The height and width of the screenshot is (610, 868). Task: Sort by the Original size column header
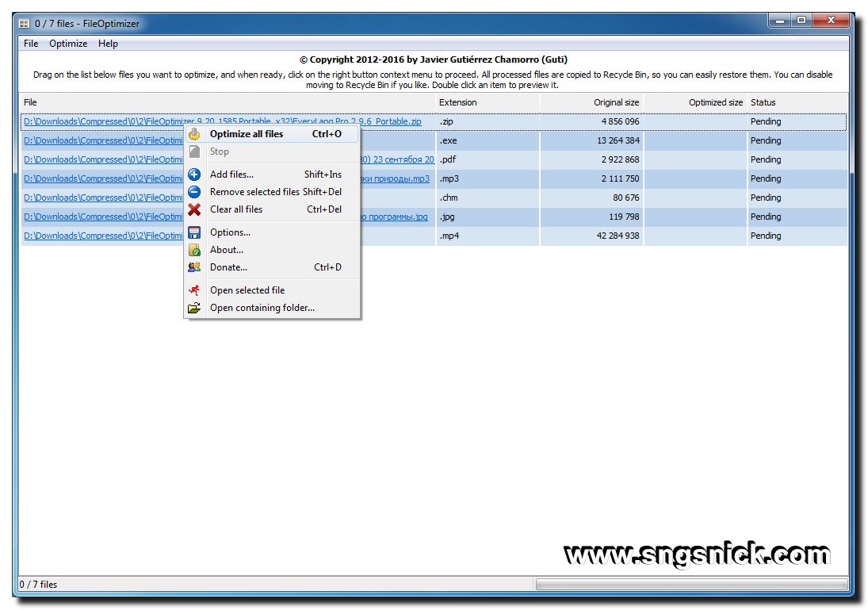click(x=591, y=102)
